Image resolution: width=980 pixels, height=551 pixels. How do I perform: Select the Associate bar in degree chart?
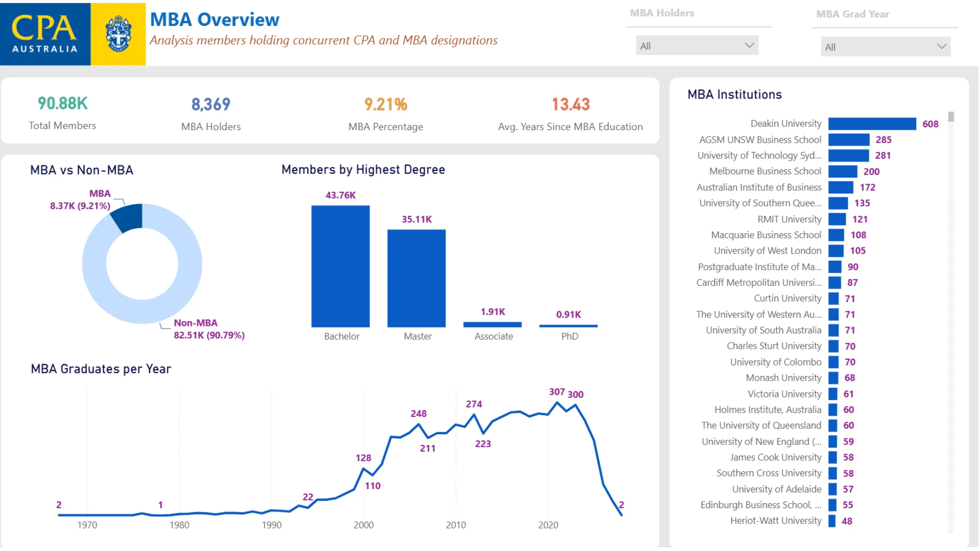[x=493, y=324]
